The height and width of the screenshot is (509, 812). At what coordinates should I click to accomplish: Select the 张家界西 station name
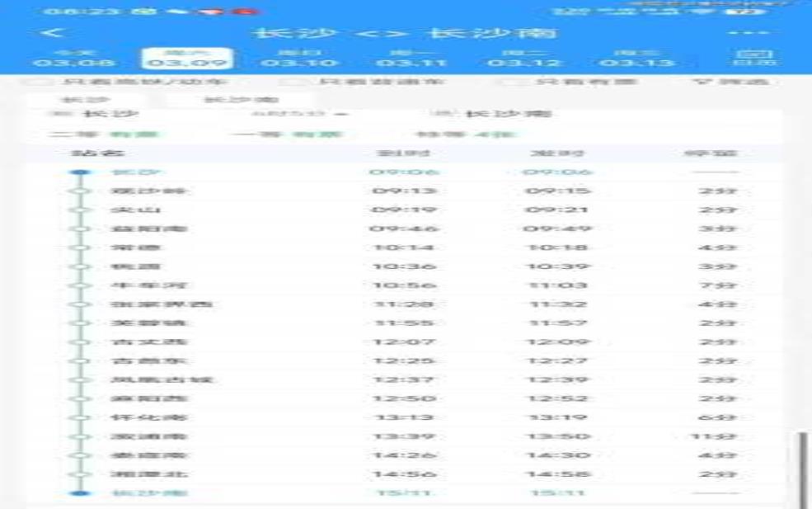tap(162, 304)
